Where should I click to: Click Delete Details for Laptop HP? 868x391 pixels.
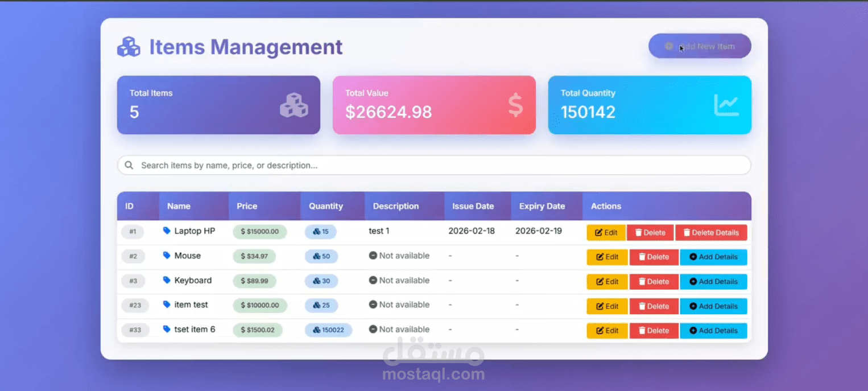(711, 232)
